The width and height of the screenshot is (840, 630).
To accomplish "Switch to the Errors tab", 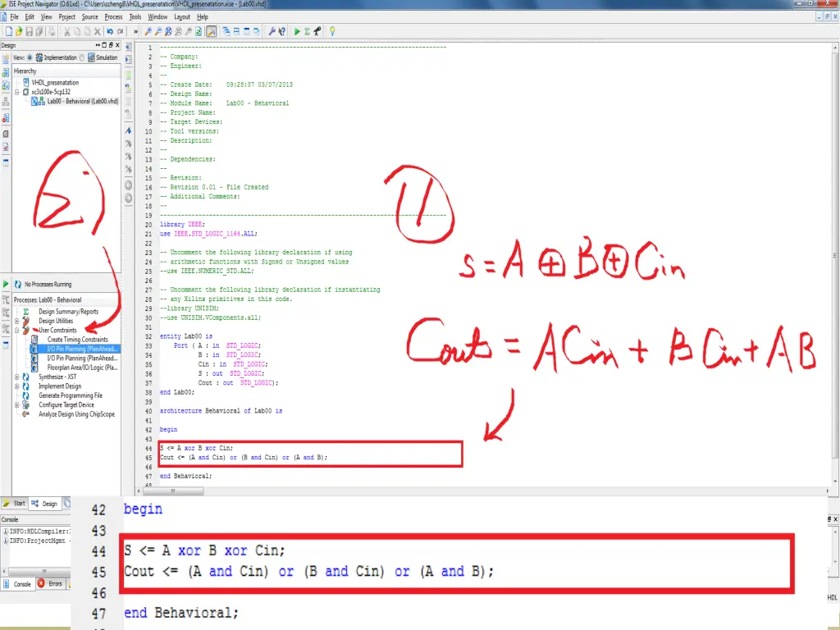I will [x=50, y=584].
